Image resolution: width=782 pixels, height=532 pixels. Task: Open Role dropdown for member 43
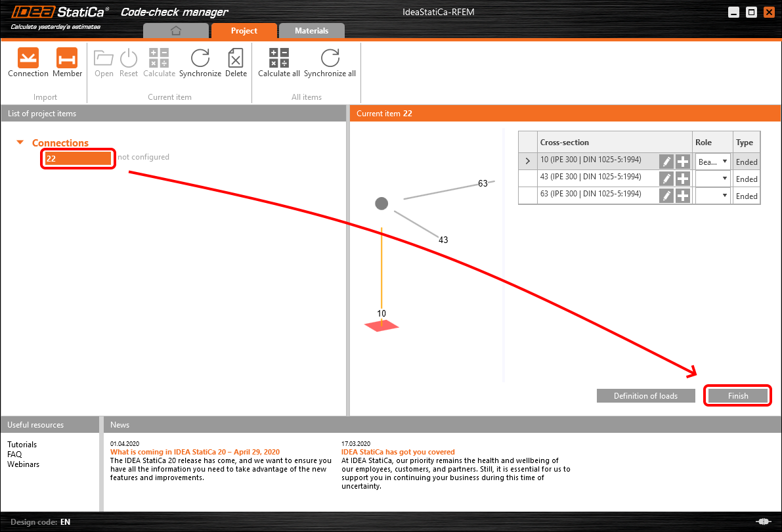pos(713,179)
